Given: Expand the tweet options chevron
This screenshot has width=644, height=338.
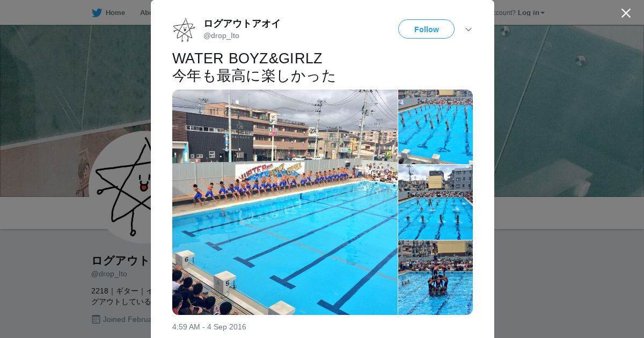Looking at the screenshot, I should pos(469,30).
